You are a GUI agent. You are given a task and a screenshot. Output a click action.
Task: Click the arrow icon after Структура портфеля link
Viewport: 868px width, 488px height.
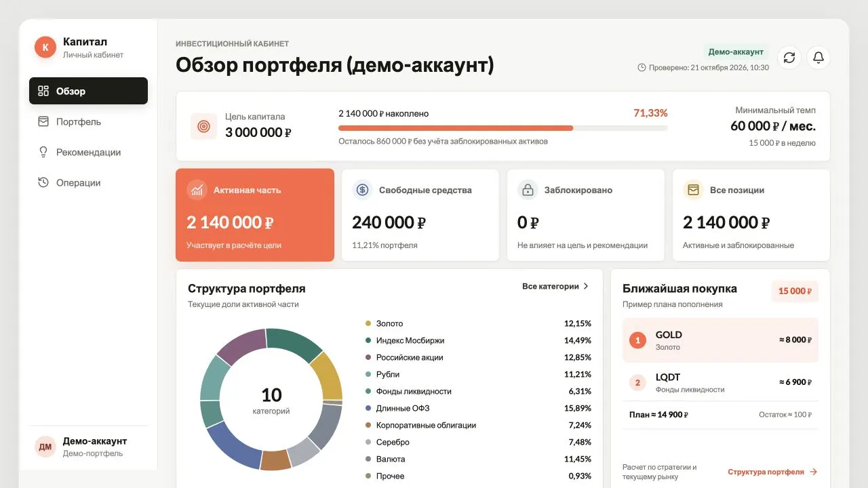click(x=813, y=472)
